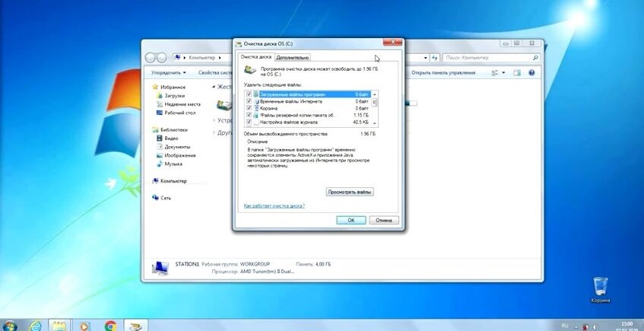This screenshot has width=644, height=331.
Task: Click the Explorer Forward navigation button
Action: tap(161, 58)
